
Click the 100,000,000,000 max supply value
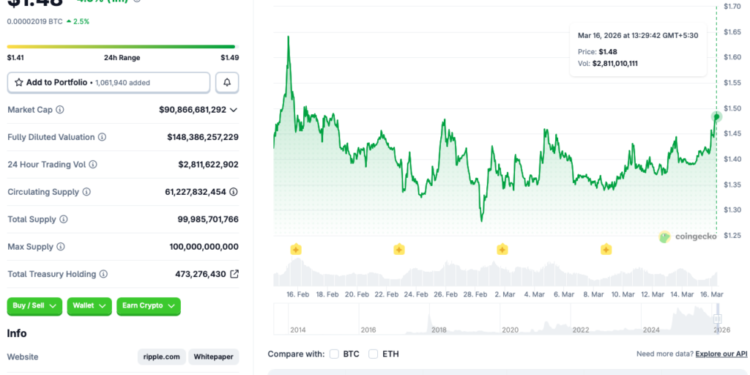(204, 247)
